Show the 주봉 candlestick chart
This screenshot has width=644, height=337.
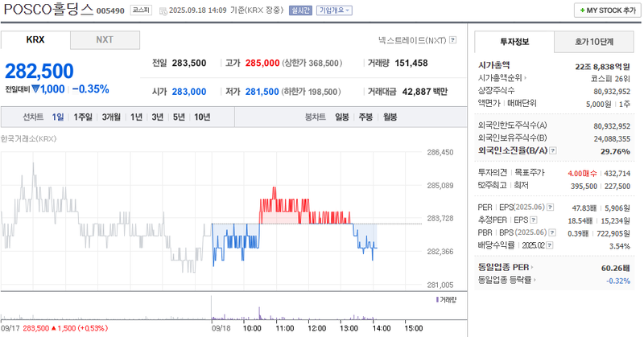click(366, 117)
